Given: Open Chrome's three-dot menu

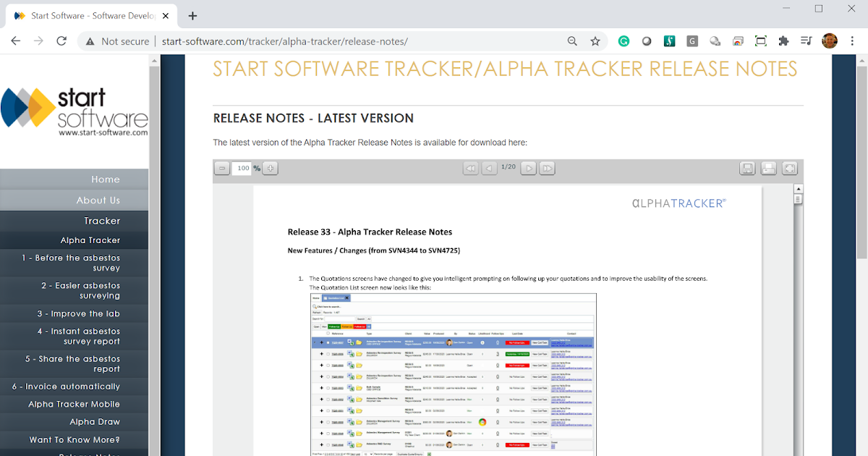Looking at the screenshot, I should 852,41.
